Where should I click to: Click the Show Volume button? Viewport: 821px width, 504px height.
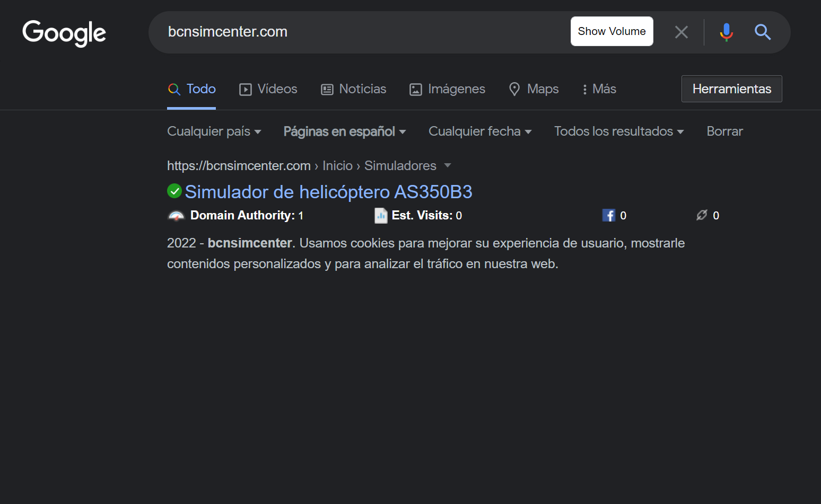click(x=612, y=31)
